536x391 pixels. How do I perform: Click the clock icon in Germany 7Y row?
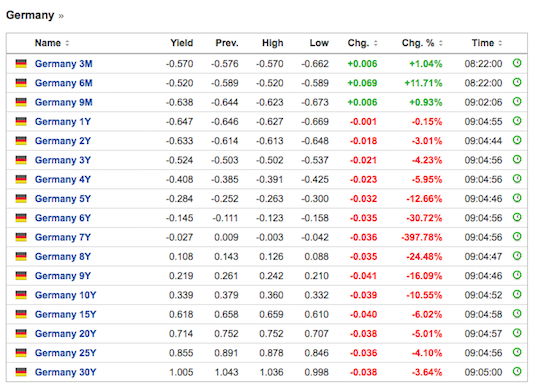[517, 237]
